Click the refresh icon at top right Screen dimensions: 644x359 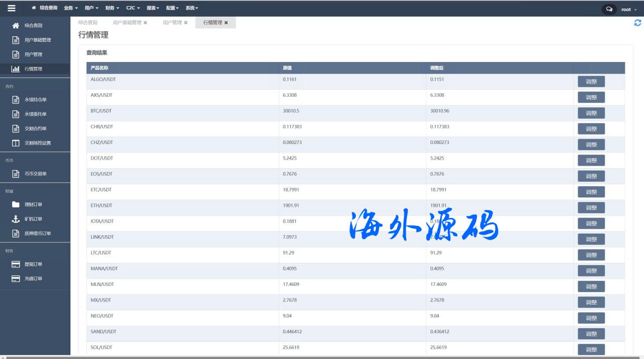coord(637,23)
